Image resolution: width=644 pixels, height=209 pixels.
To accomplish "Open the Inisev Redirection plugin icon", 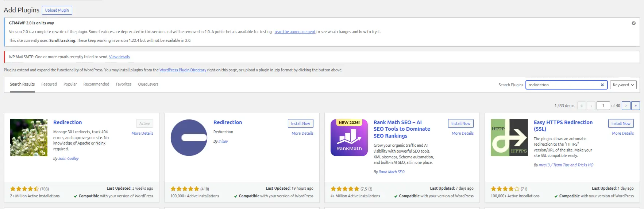I will (x=189, y=138).
